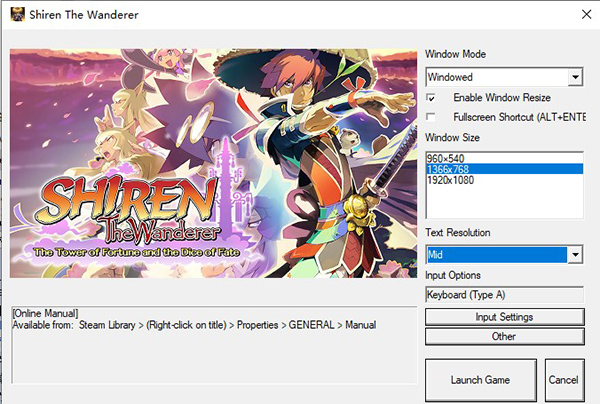
Task: Click the Other button
Action: pos(505,336)
